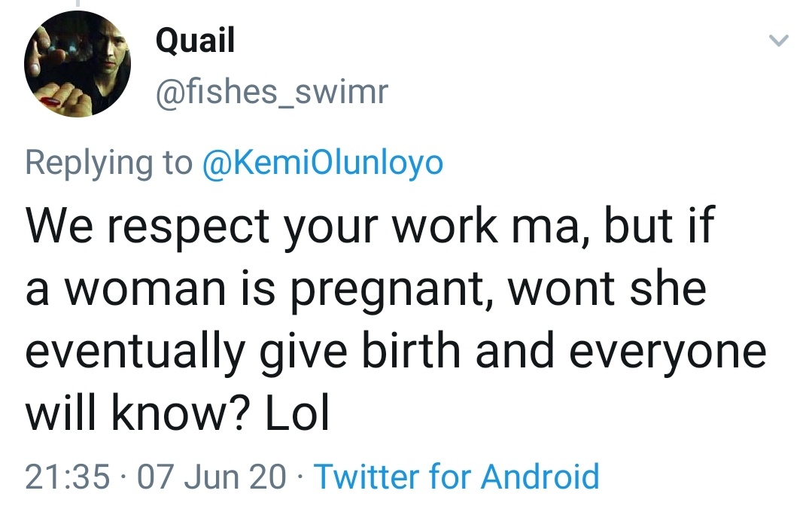
Task: Click the display name Quail
Action: click(195, 40)
